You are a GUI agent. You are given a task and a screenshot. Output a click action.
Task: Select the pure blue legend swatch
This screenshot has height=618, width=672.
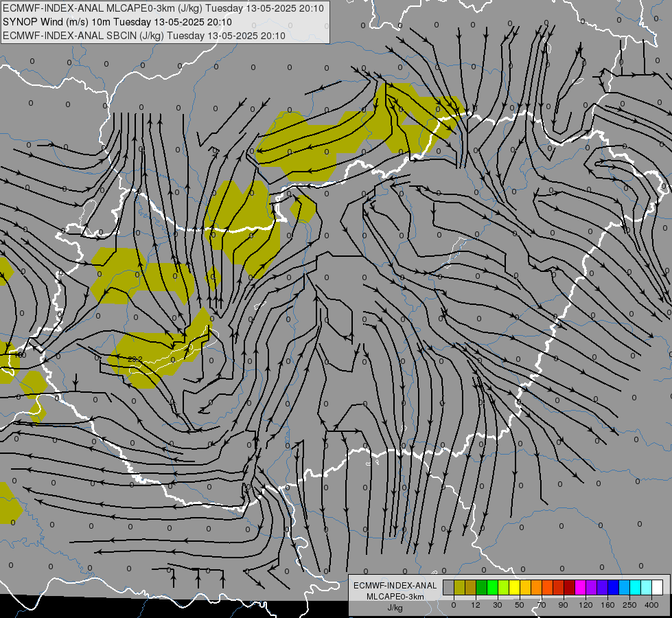[x=613, y=587]
